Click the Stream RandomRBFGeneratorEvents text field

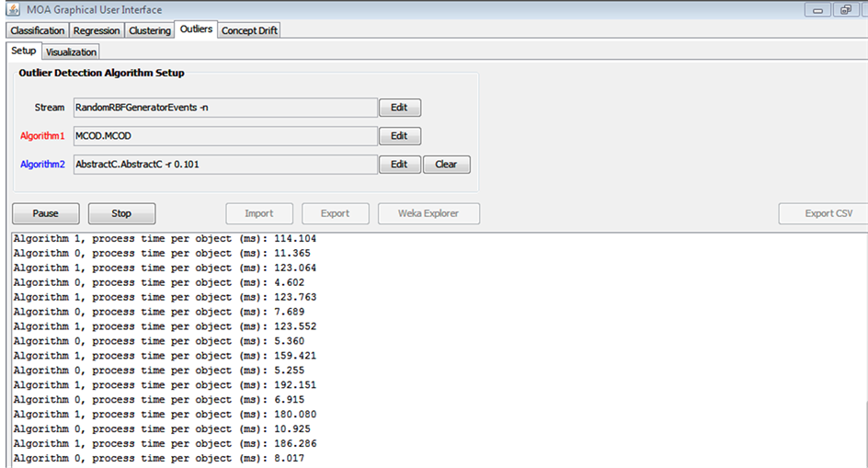(225, 108)
